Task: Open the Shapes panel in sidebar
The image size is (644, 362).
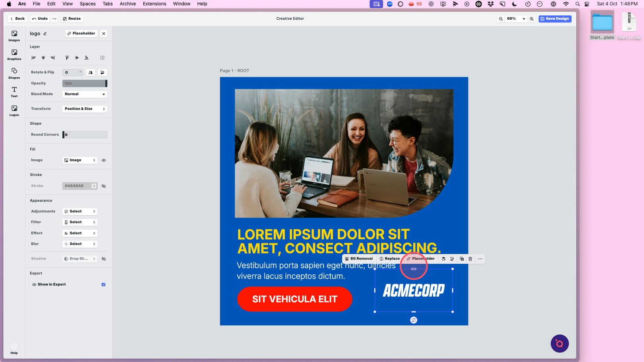Action: pos(14,73)
